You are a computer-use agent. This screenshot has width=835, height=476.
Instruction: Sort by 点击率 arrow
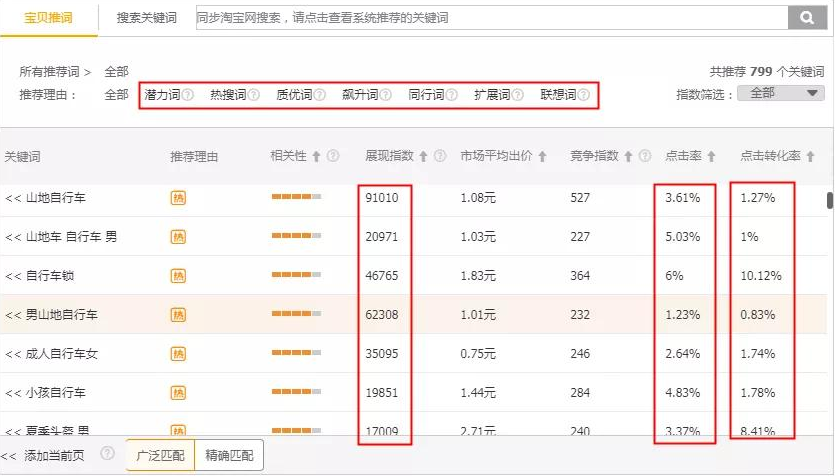coord(711,156)
